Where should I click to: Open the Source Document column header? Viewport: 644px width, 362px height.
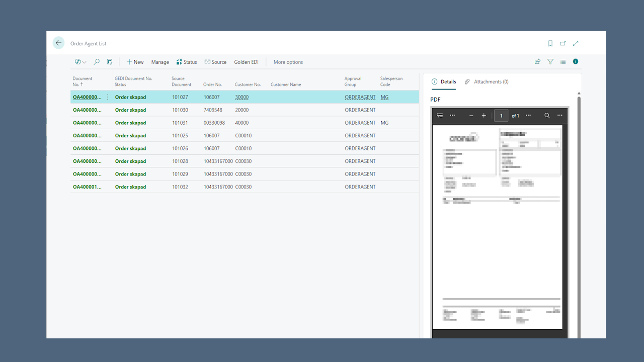[181, 81]
